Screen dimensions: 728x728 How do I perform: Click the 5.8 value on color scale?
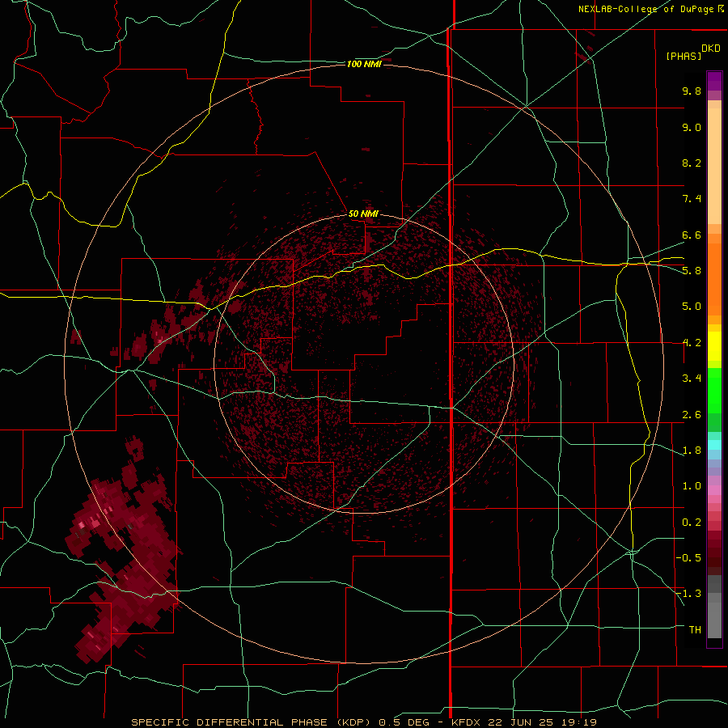click(692, 270)
